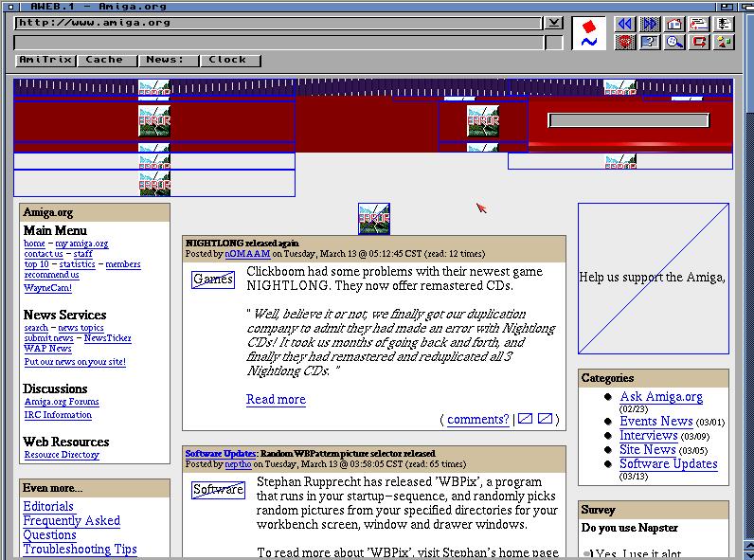This screenshot has width=754, height=560.
Task: Open the 'top 10' link
Action: tap(37, 264)
